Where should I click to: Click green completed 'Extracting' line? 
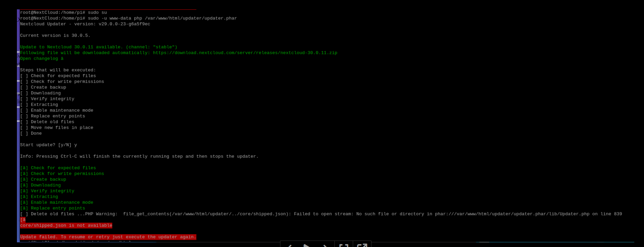pyautogui.click(x=39, y=197)
